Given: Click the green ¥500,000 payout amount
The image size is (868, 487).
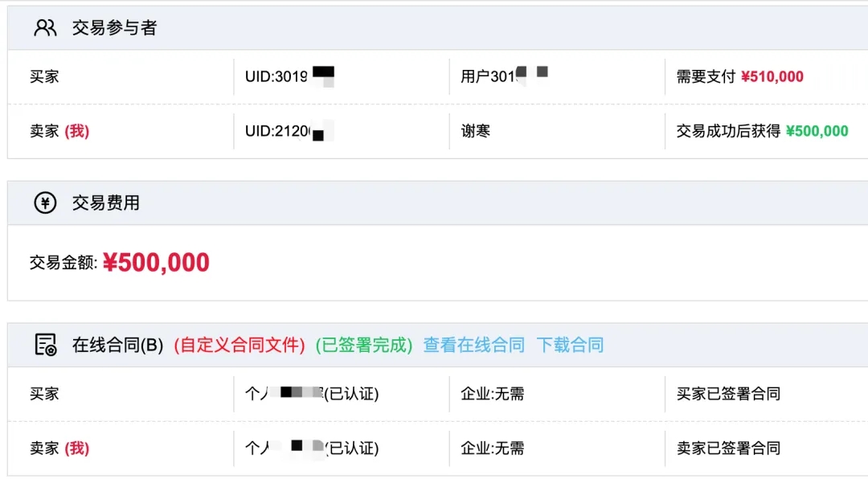Looking at the screenshot, I should [x=817, y=132].
